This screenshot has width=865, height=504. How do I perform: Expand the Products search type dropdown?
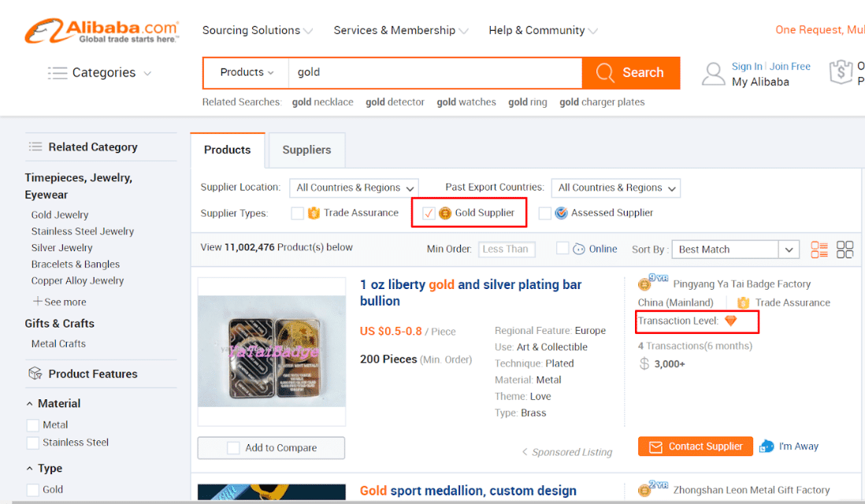pos(247,72)
